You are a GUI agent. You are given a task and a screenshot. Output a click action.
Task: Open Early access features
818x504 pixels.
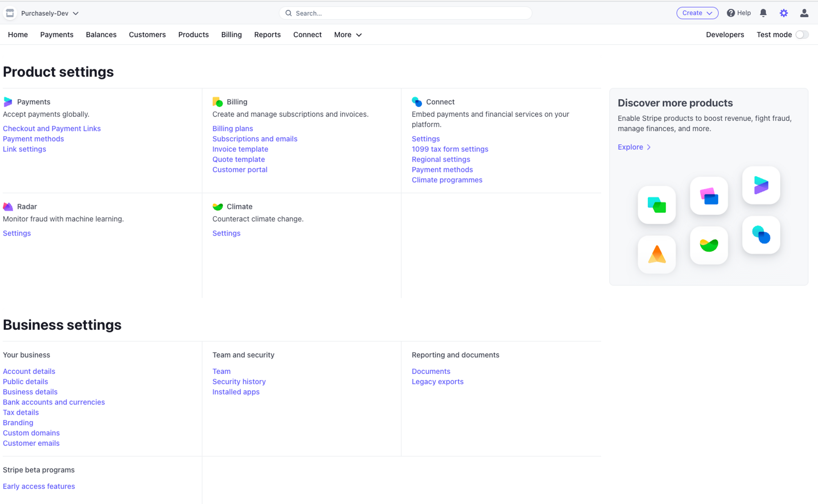point(39,486)
